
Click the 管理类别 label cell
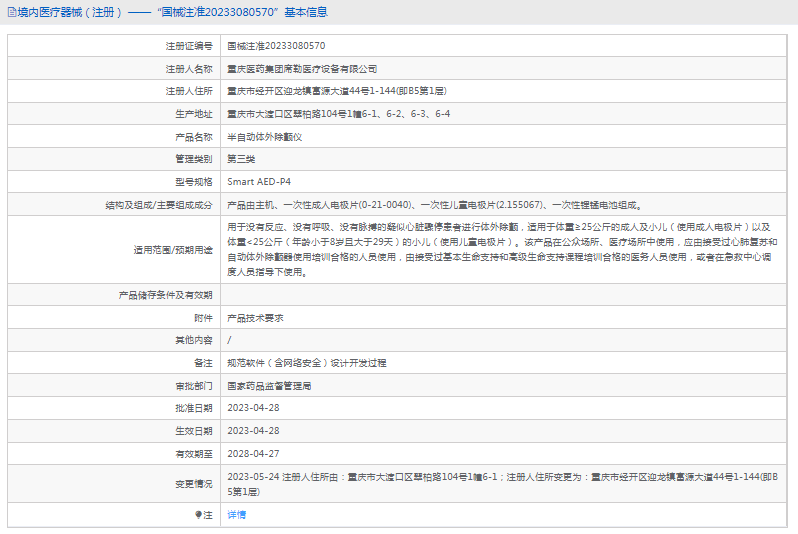(114, 159)
